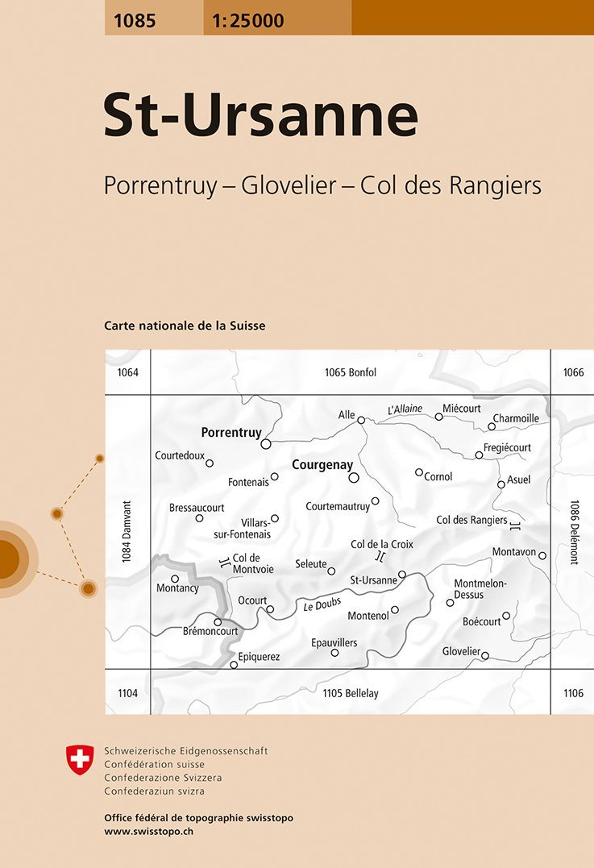594x868 pixels.
Task: Click the St-Ursanne main title
Action: [260, 118]
